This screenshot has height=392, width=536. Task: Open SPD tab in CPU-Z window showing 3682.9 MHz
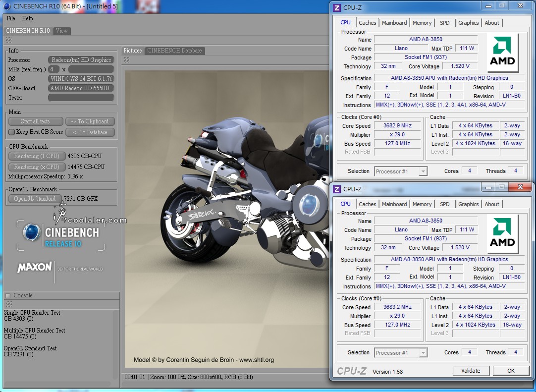445,23
